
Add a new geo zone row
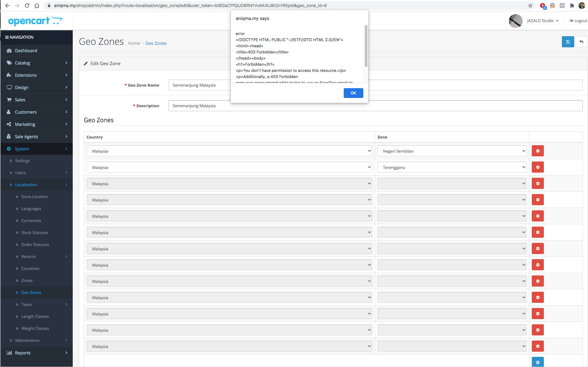(x=538, y=362)
